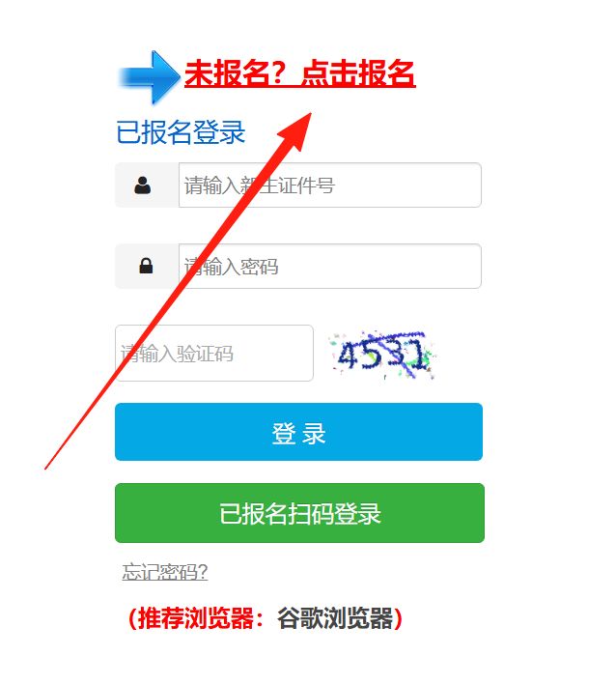This screenshot has height=684, width=616.
Task: Click the red 推荐浏览器 text
Action: pos(196,618)
